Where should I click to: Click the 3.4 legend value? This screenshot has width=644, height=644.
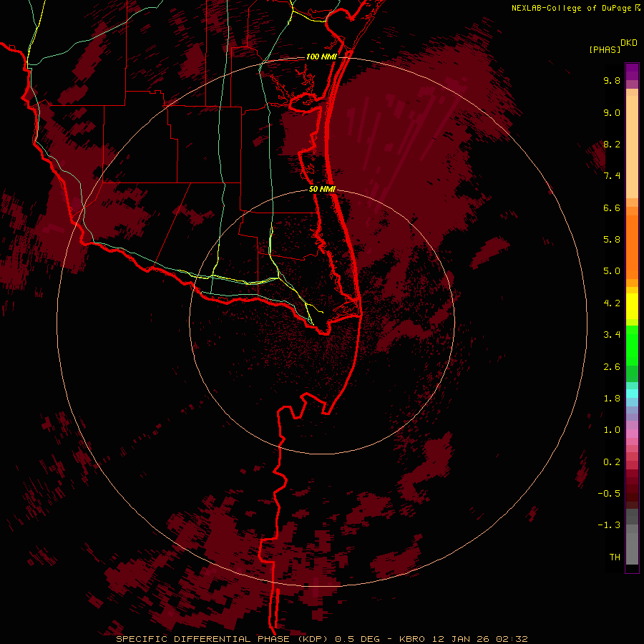pos(612,335)
